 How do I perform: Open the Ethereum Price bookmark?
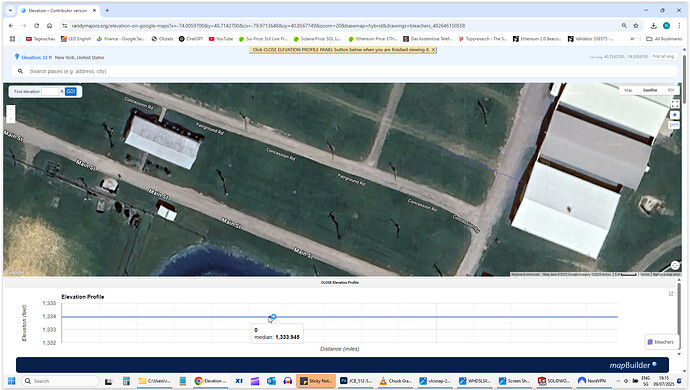coord(373,39)
